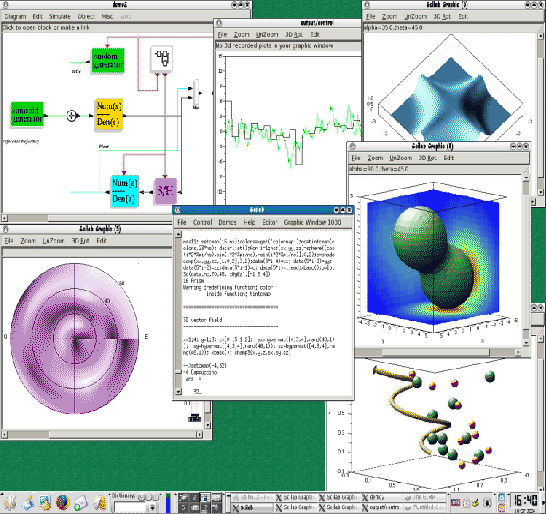Viewport: 546px width, 514px height.
Task: Click the window menu icon of output/control
Action: [x=219, y=23]
